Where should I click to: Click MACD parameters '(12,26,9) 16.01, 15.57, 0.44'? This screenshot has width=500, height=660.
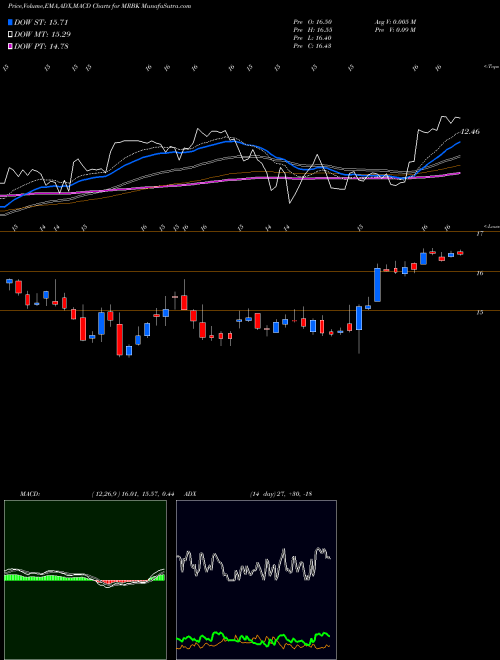click(x=133, y=494)
